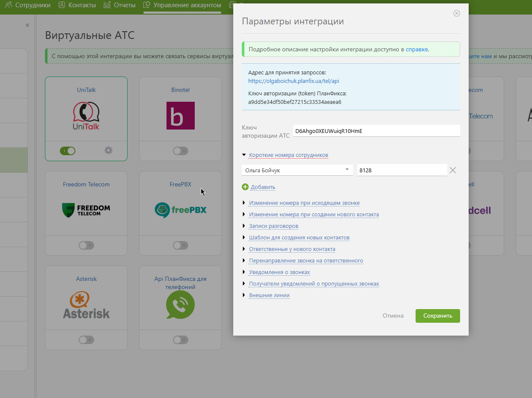
Task: Click the token text a9dd5e34df50bef27215c33534aeaea6
Action: pyautogui.click(x=294, y=102)
